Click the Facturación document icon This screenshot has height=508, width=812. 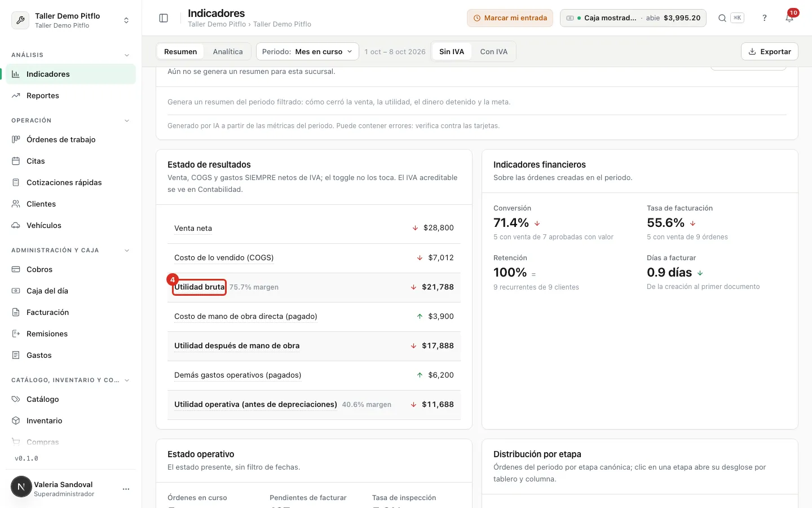[x=16, y=312]
